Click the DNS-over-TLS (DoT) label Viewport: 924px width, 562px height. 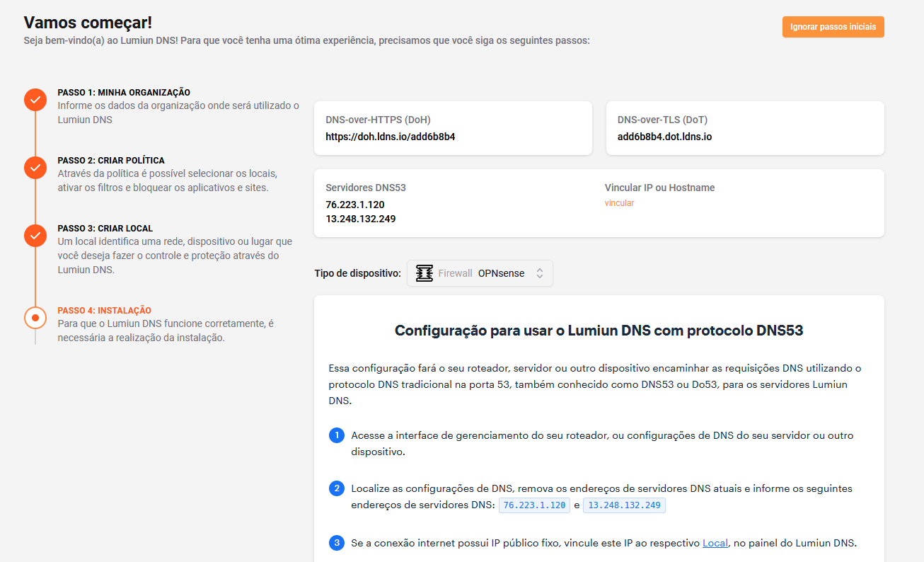pyautogui.click(x=662, y=120)
